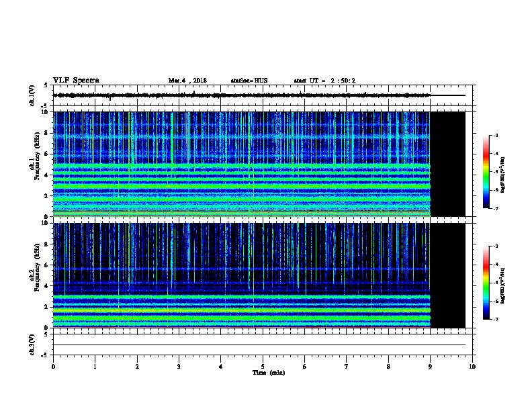Click the ch.1 spectrogram color scale bar

tap(486, 172)
